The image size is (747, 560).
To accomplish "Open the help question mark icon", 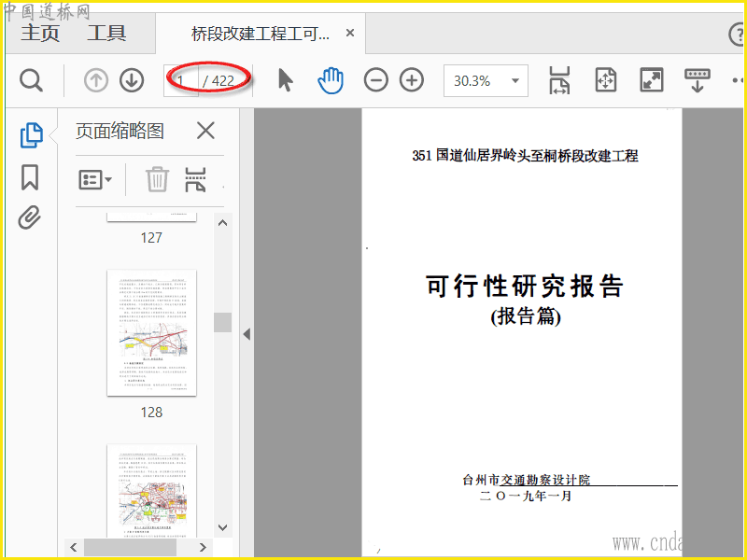I will coord(737,35).
